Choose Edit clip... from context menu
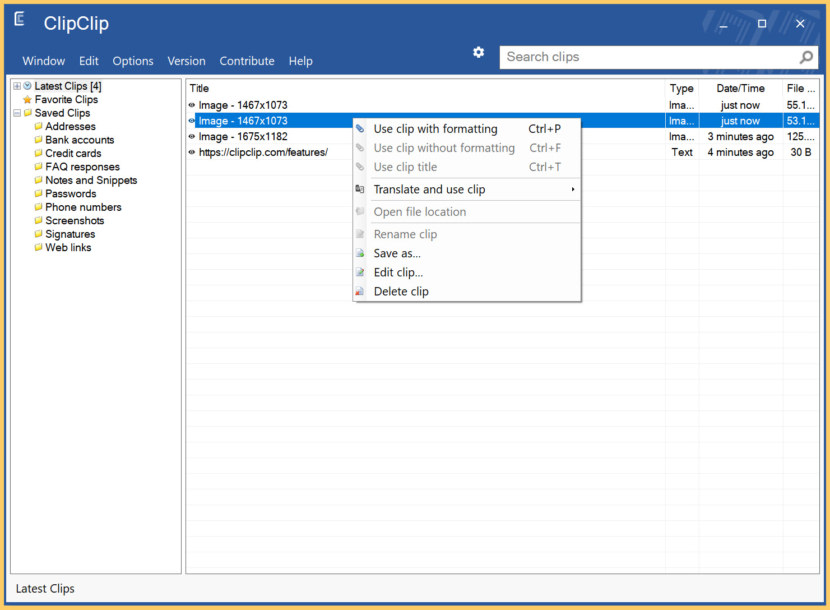Screen dimensions: 830x610 467,272
